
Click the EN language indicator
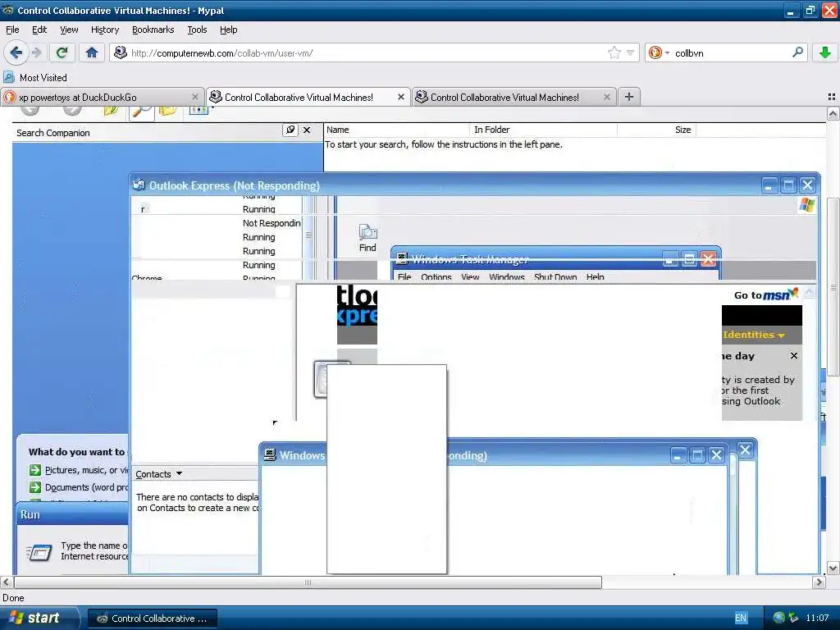click(741, 619)
